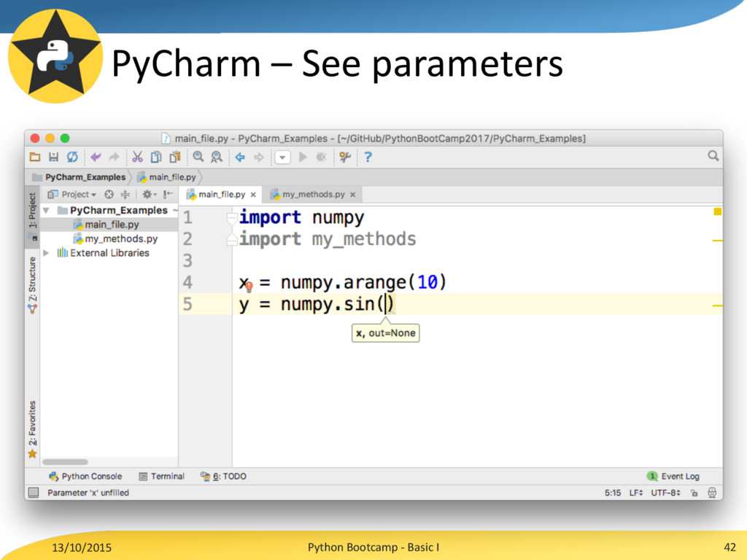
Task: Change the UTF-8 file encoding
Action: click(665, 493)
